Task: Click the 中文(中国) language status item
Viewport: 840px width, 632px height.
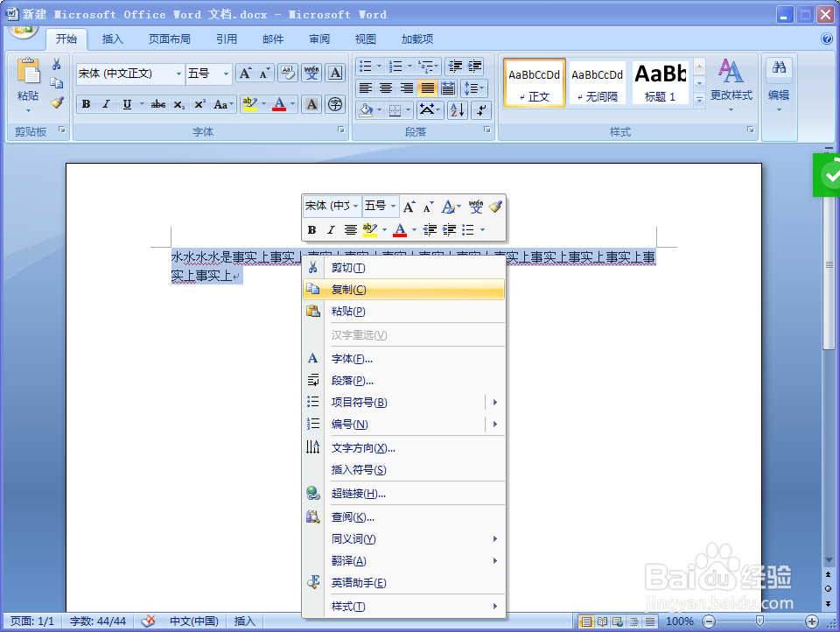Action: [194, 621]
